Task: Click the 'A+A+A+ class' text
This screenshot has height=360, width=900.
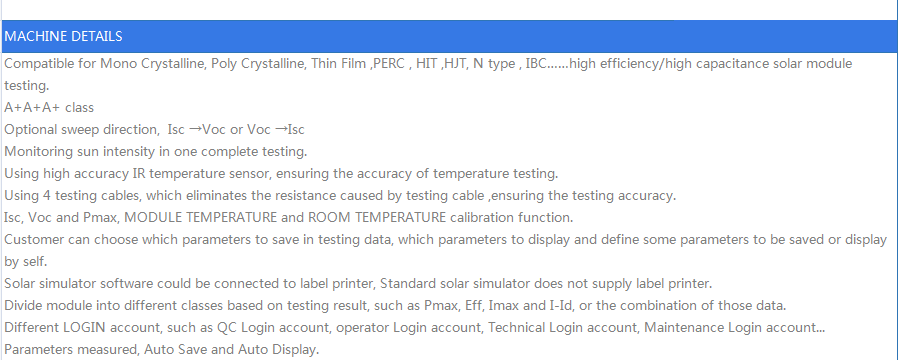Action: (49, 107)
